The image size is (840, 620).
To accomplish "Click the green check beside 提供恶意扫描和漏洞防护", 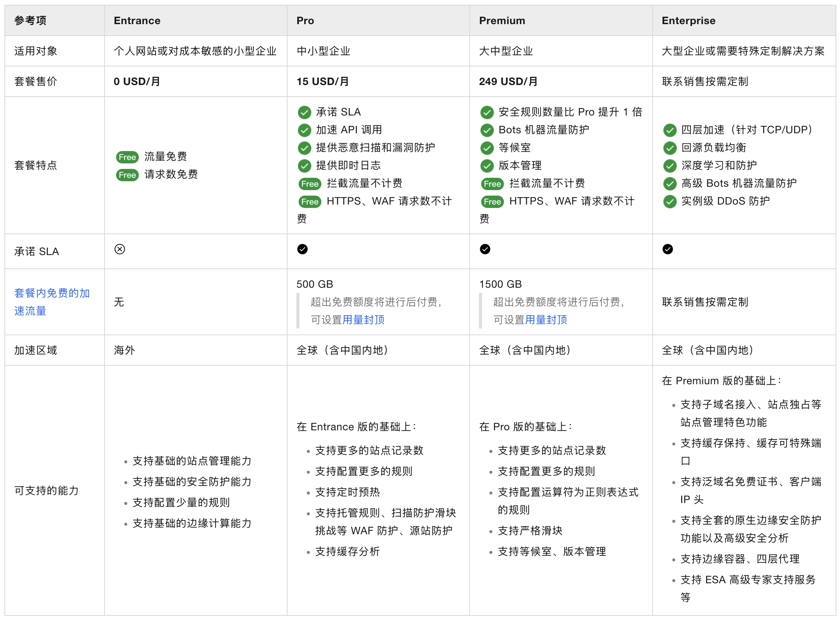I will tap(305, 148).
